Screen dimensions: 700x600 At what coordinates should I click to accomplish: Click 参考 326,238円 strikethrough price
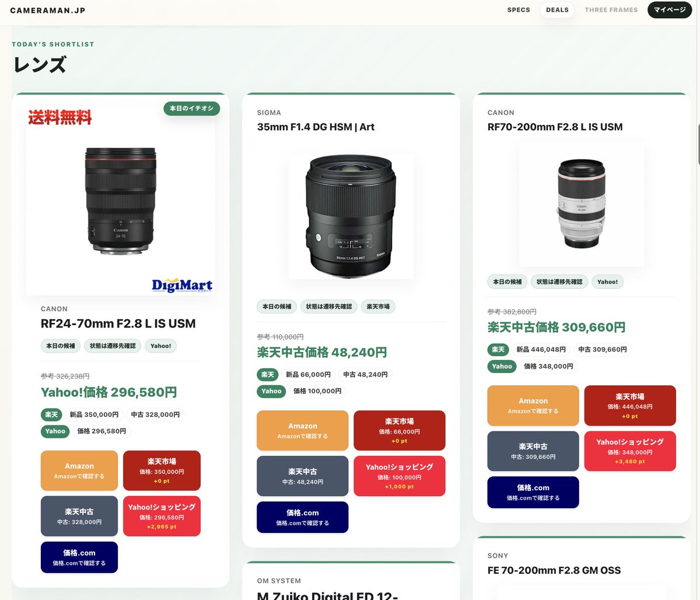(65, 376)
